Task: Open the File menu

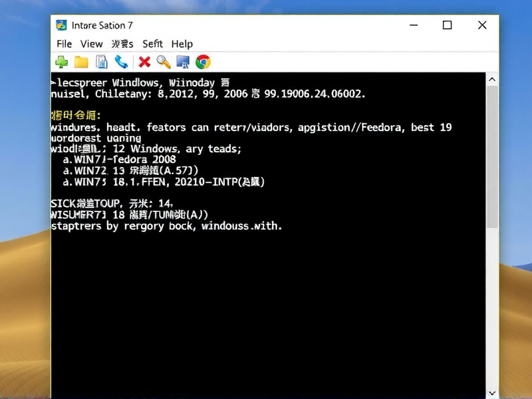Action: pos(64,44)
